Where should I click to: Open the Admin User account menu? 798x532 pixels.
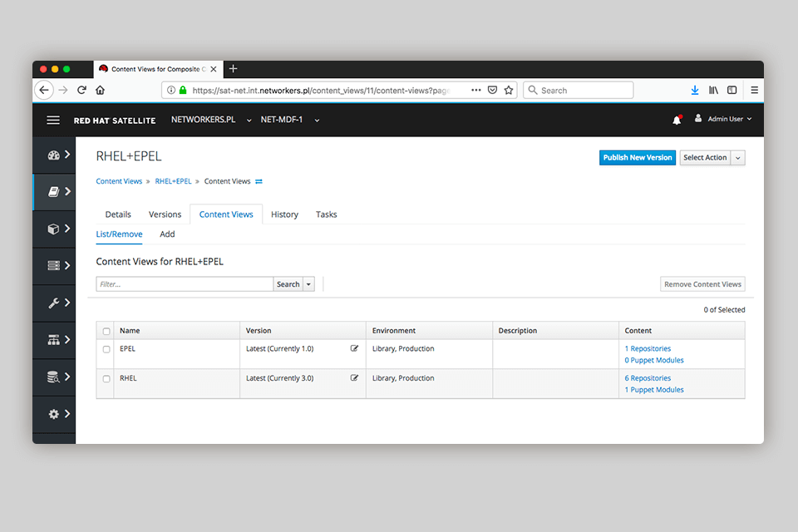723,119
